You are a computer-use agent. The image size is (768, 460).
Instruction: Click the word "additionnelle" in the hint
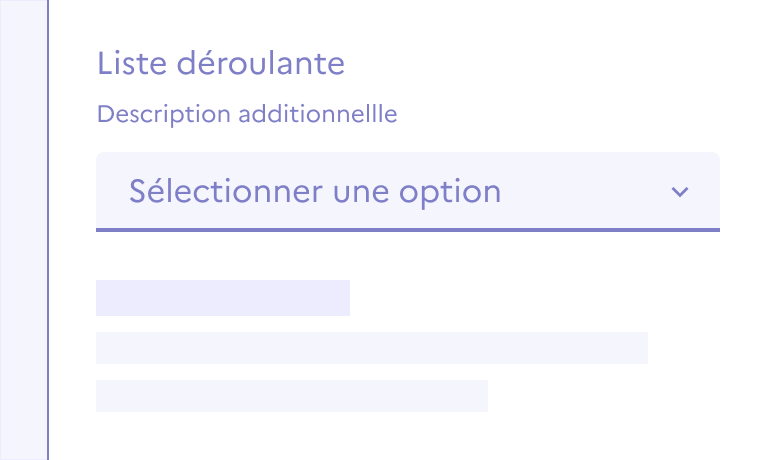click(316, 114)
